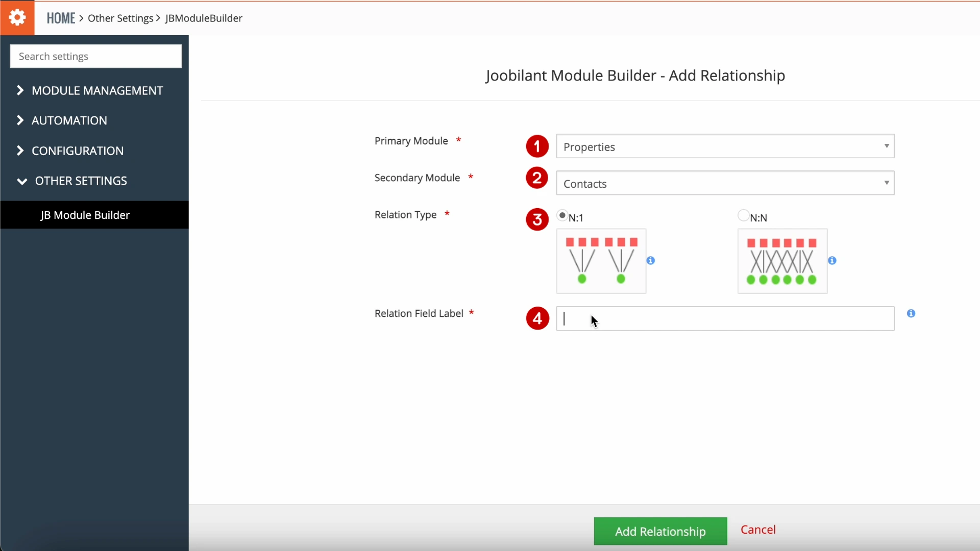The width and height of the screenshot is (980, 551).
Task: Open the Primary Module dropdown
Action: tap(725, 146)
